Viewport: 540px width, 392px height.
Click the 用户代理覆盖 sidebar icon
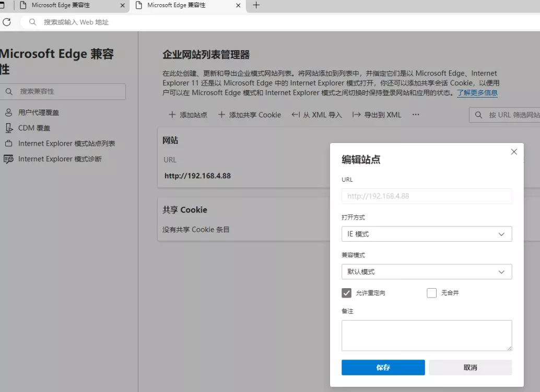point(8,113)
